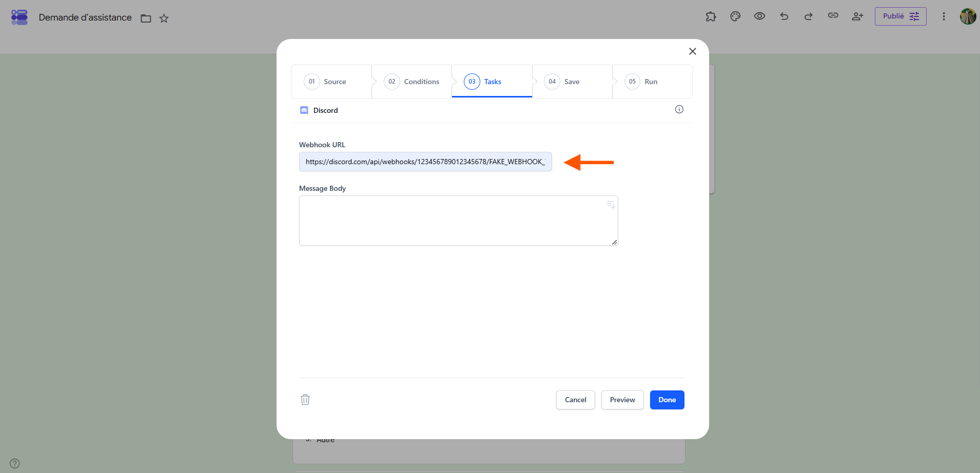Open the Publié publish settings button
This screenshot has width=980, height=473.
[x=900, y=16]
